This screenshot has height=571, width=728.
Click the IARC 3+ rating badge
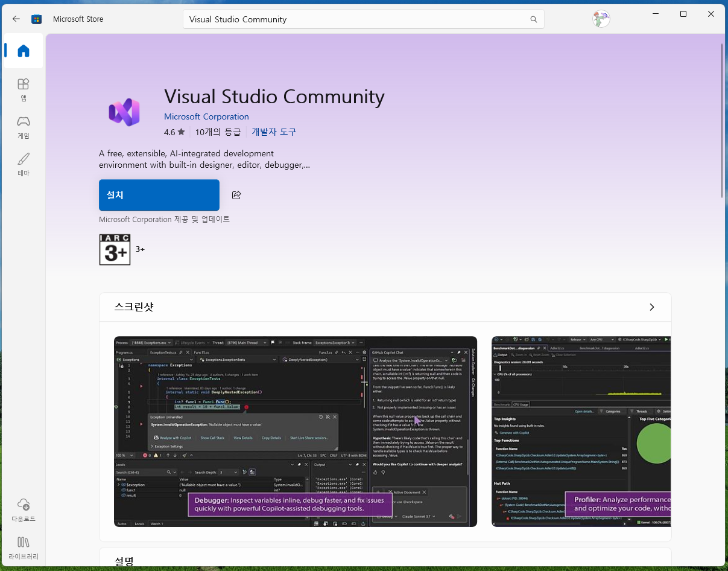115,249
